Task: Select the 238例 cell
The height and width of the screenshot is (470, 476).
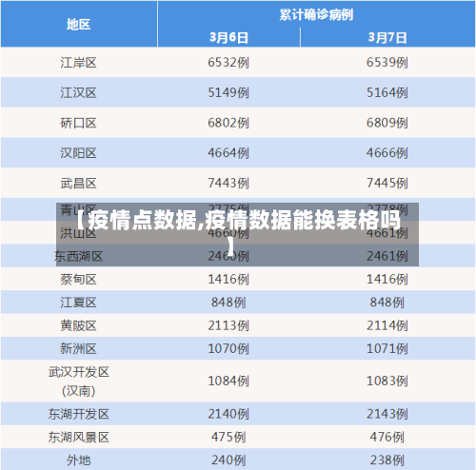Action: (387, 460)
